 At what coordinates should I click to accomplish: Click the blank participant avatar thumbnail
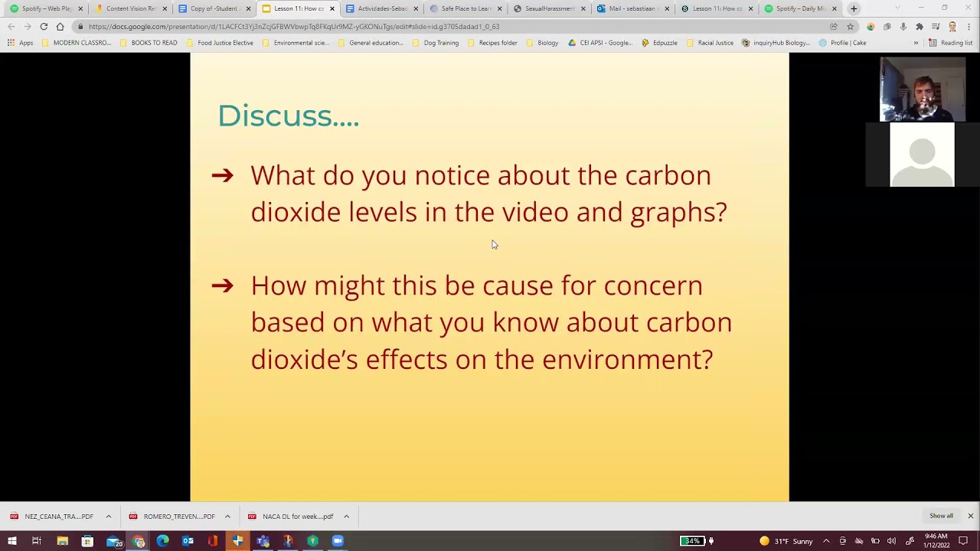coord(923,155)
